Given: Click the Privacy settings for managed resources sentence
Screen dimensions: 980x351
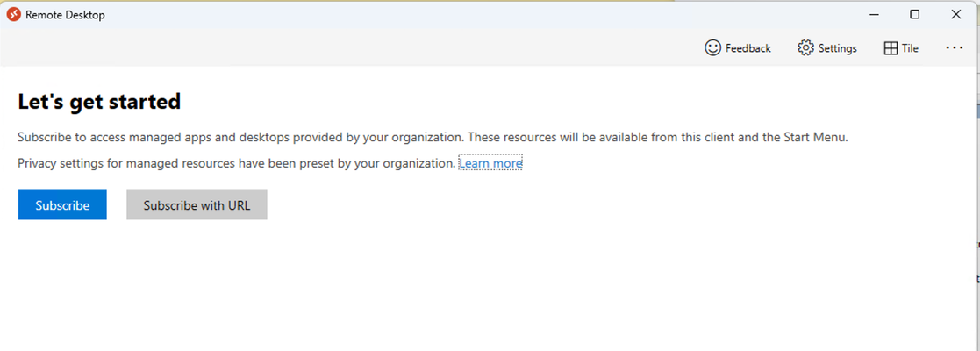Looking at the screenshot, I should [237, 163].
